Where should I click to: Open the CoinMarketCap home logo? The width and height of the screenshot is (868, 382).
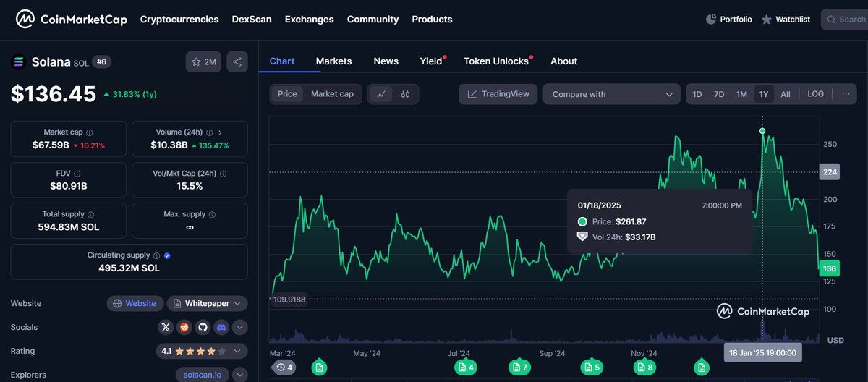(72, 20)
